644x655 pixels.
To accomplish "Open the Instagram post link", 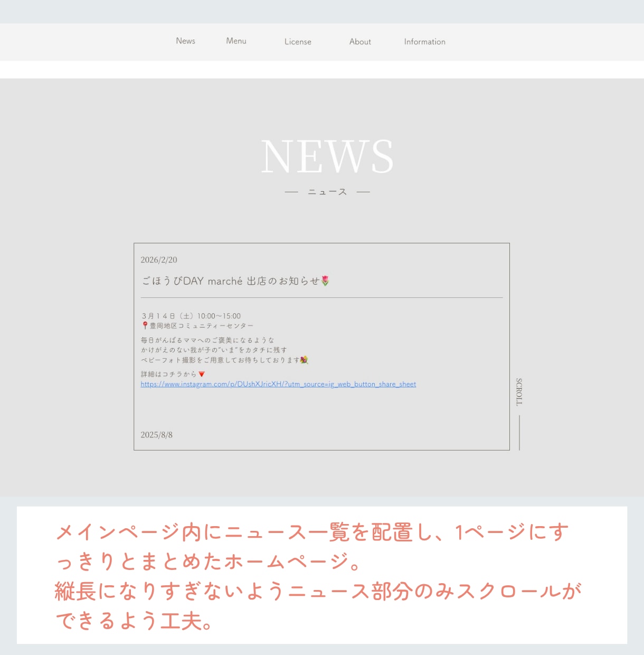I will [x=278, y=384].
